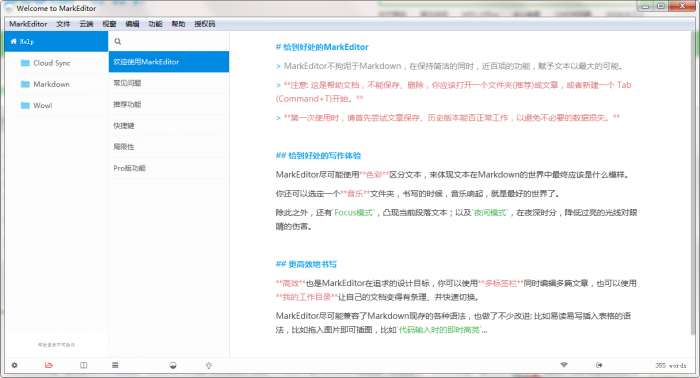The width and height of the screenshot is (700, 378).
Task: Select the 欢迎使用MarkEditor article
Action: pyautogui.click(x=169, y=62)
